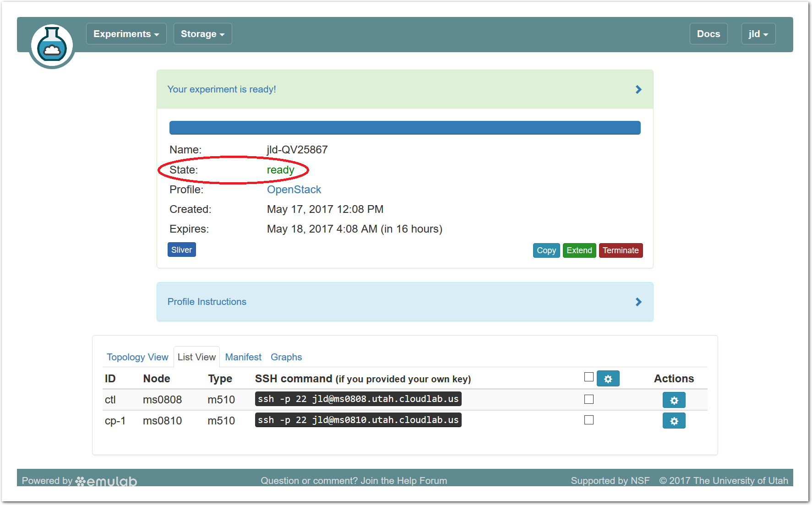
Task: Select the List View tab
Action: [196, 357]
